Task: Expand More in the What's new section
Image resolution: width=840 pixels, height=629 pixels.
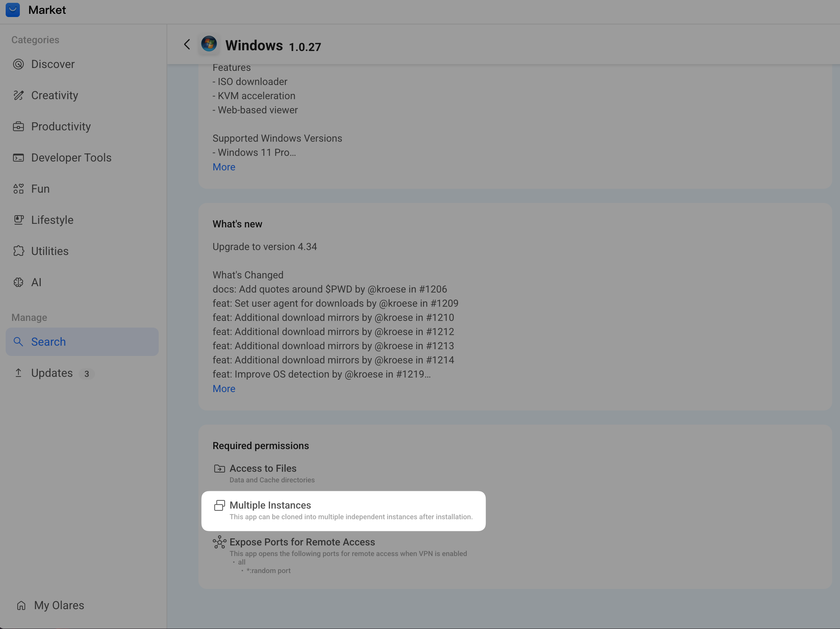Action: (224, 388)
